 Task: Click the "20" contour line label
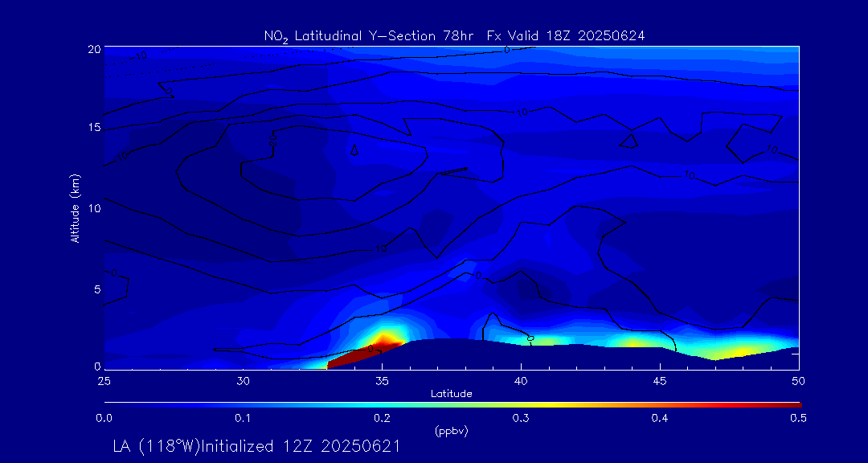click(272, 141)
